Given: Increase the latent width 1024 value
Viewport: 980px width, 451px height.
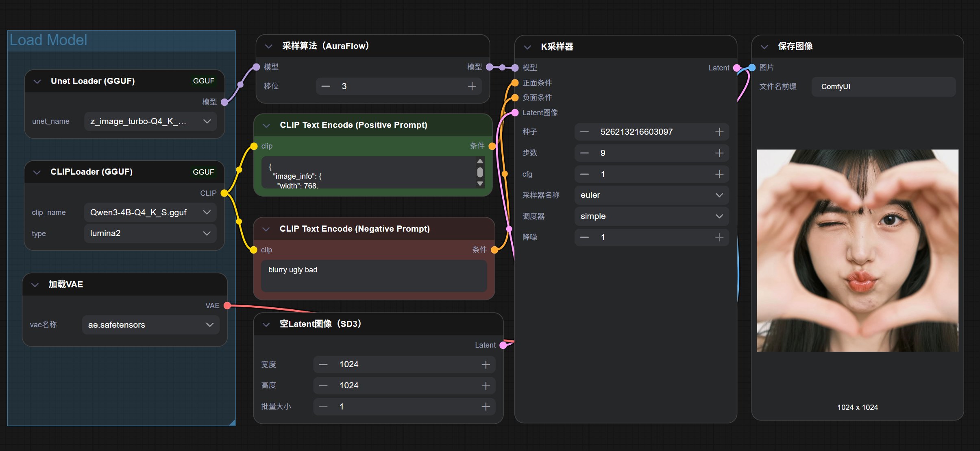Looking at the screenshot, I should coord(486,365).
